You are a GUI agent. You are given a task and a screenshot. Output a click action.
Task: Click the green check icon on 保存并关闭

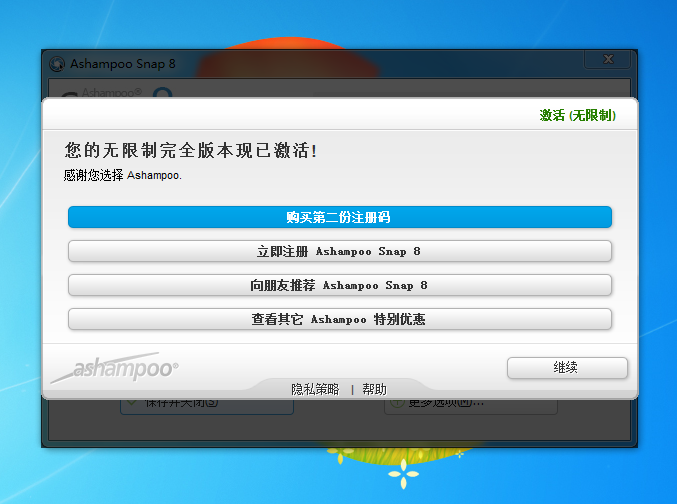pyautogui.click(x=131, y=405)
